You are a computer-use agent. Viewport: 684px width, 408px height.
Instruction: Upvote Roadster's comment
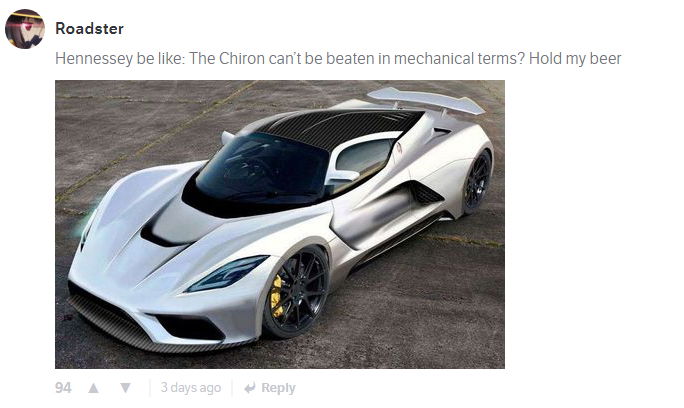[x=93, y=388]
